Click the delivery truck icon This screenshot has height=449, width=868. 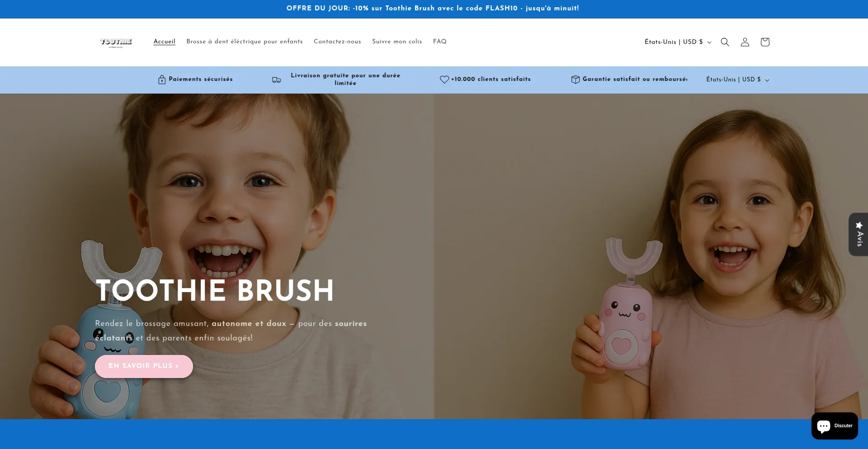click(276, 80)
